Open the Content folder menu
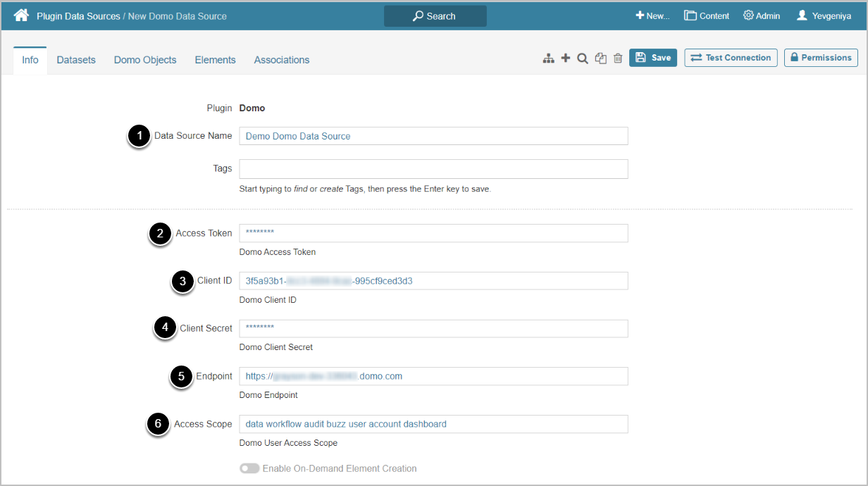868x486 pixels. click(x=707, y=15)
